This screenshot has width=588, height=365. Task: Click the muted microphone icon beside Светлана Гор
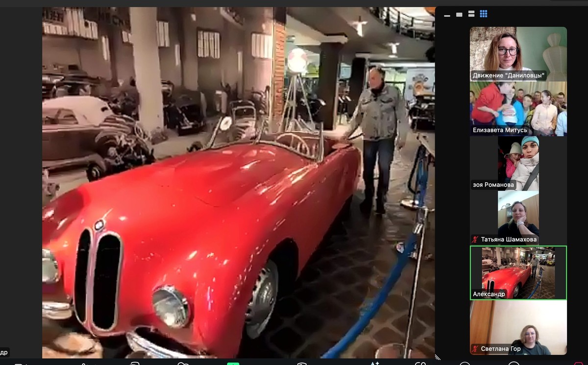(x=475, y=349)
